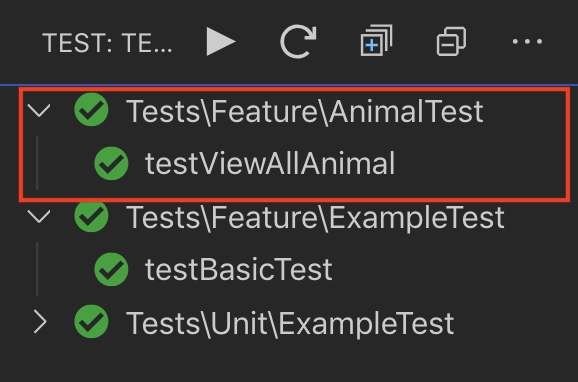Select the testBasicTest test
Image resolution: width=578 pixels, height=382 pixels.
tap(239, 270)
